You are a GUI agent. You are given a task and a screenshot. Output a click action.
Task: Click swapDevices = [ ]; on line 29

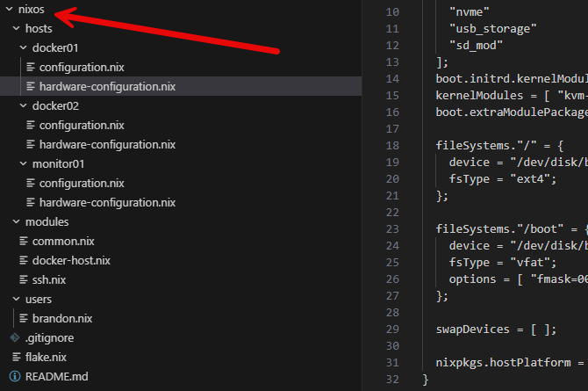pos(496,329)
